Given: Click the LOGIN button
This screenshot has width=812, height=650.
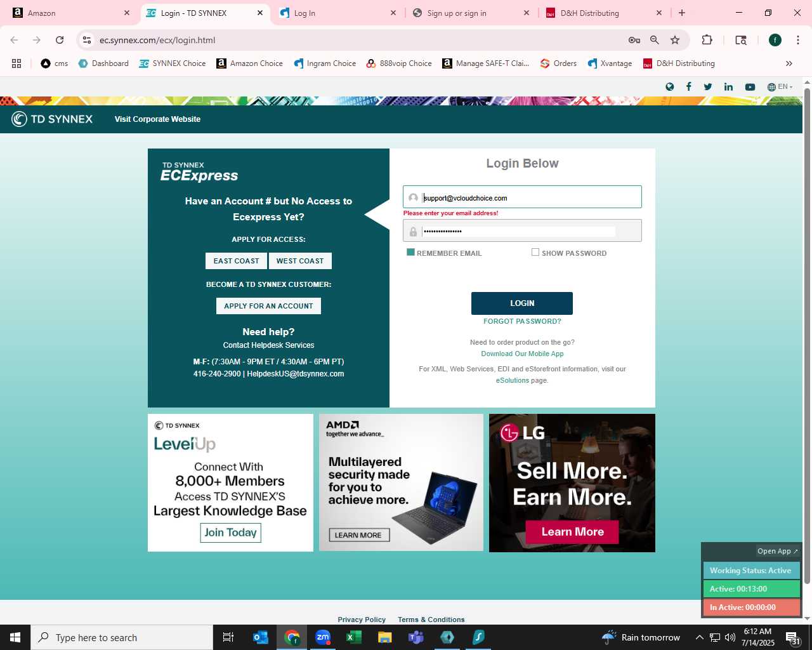Looking at the screenshot, I should [x=522, y=303].
